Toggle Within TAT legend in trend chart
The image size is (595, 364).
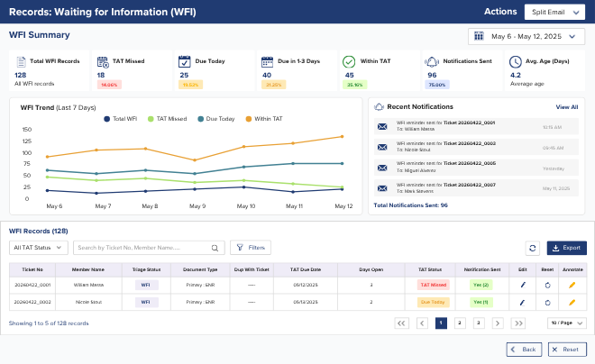pos(264,119)
